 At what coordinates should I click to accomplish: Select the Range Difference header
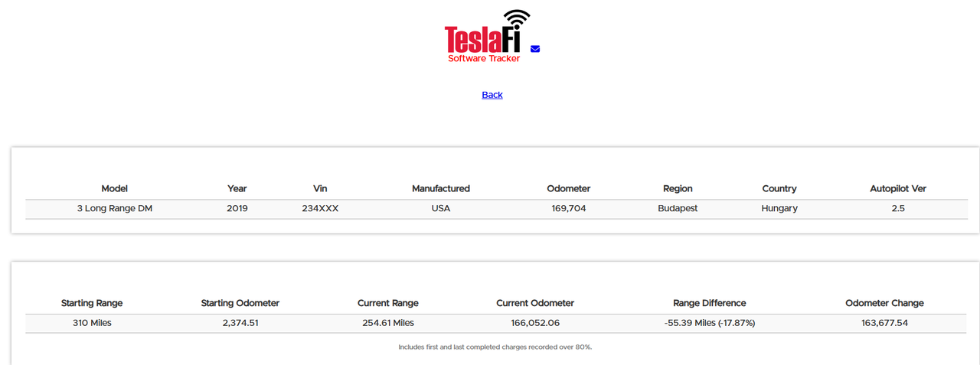tap(710, 304)
